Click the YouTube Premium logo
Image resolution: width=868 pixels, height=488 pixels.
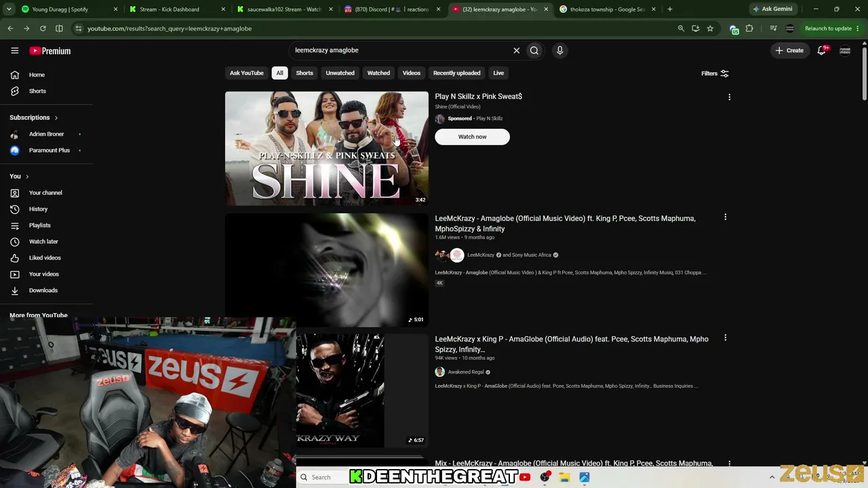(50, 51)
